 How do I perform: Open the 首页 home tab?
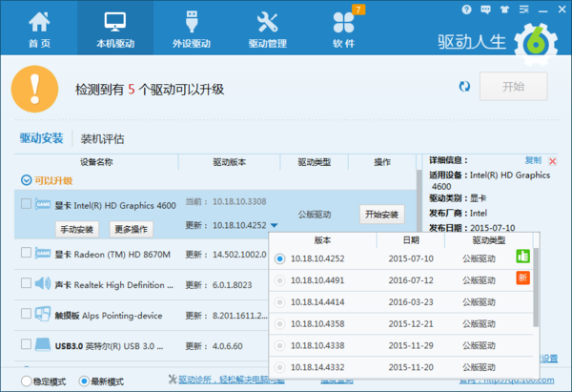[x=39, y=30]
